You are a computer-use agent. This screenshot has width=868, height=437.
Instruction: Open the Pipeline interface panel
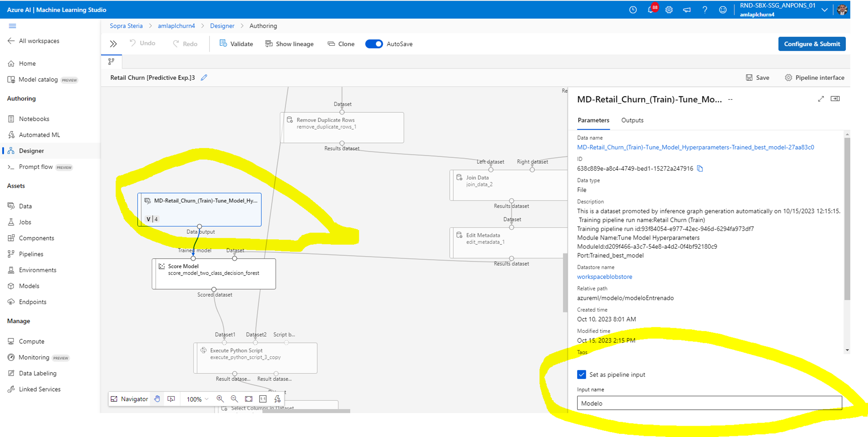[815, 78]
